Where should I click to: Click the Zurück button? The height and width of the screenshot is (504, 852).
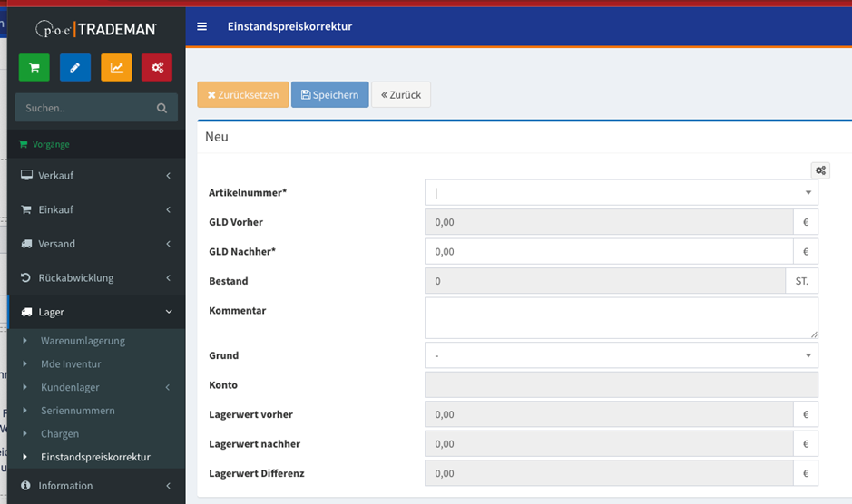tap(401, 94)
